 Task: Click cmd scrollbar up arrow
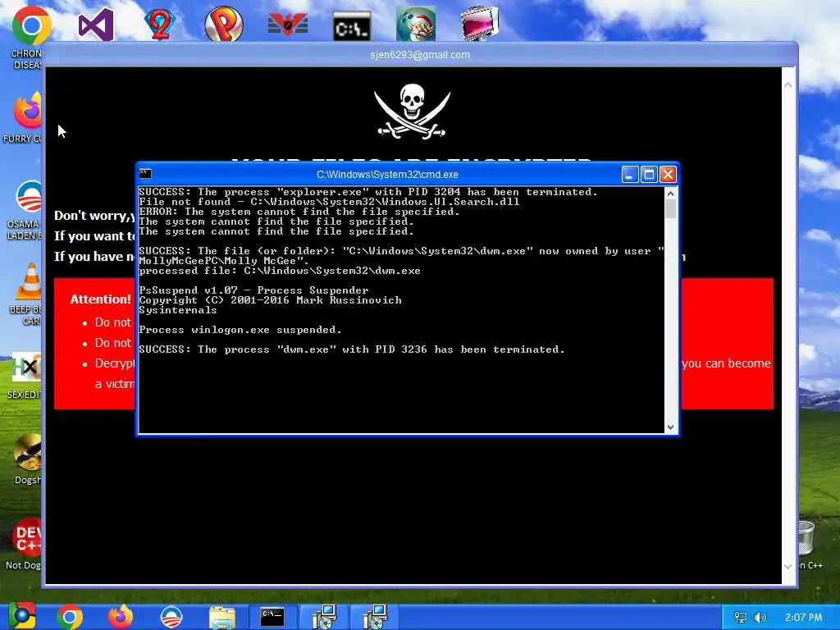coord(671,193)
